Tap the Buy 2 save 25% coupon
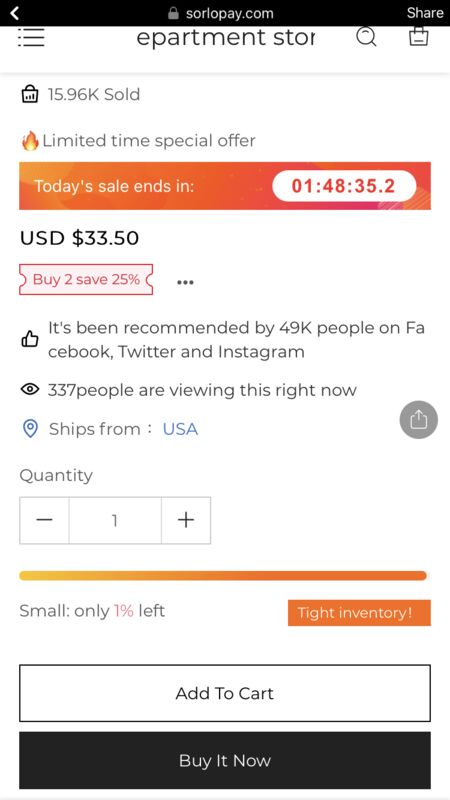Screen dimensions: 450x800 [x=86, y=279]
